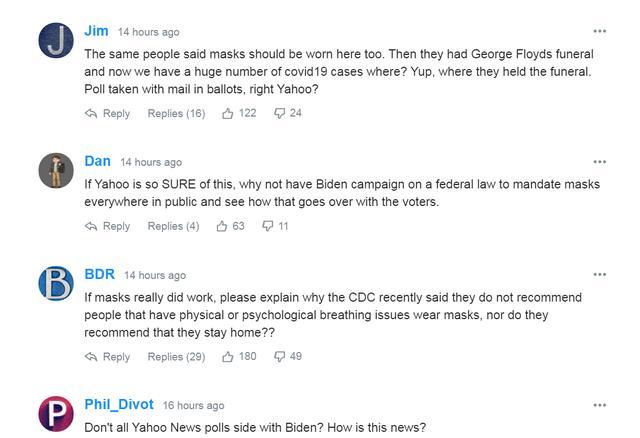
Task: Expand Jim's 16 replies
Action: point(176,114)
